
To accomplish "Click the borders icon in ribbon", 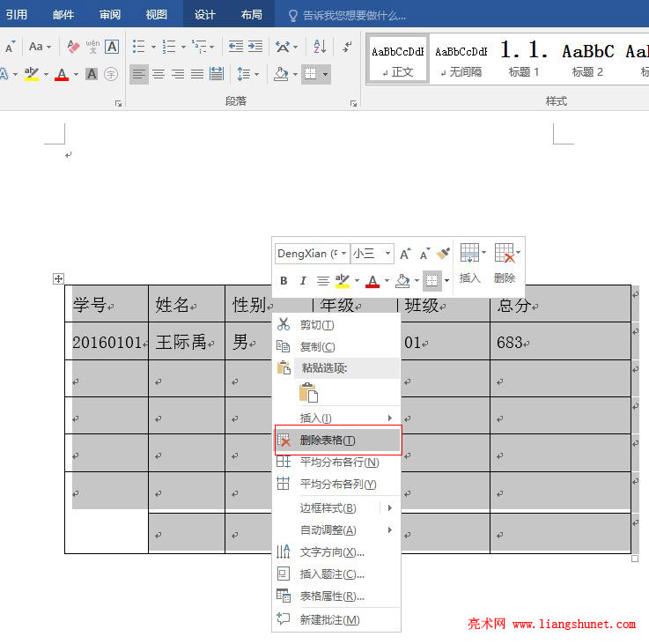I will coord(311,74).
